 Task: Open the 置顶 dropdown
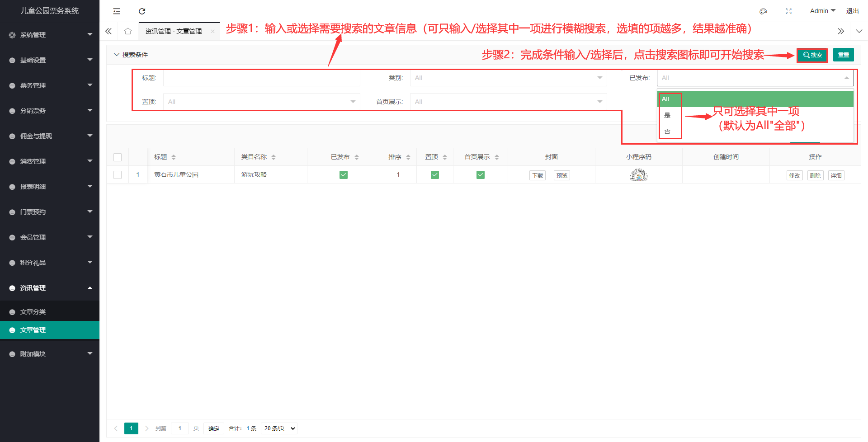[261, 102]
